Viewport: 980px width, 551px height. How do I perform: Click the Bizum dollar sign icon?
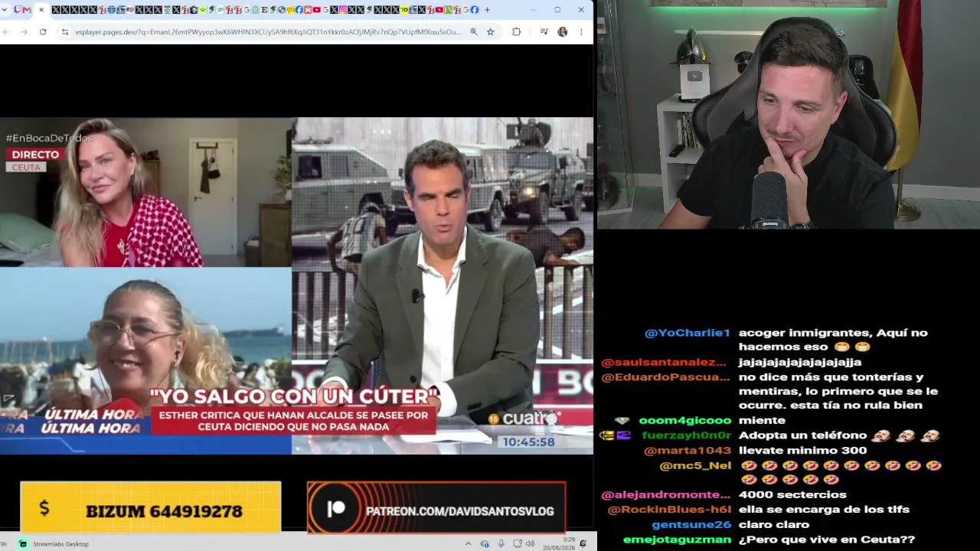[x=44, y=507]
